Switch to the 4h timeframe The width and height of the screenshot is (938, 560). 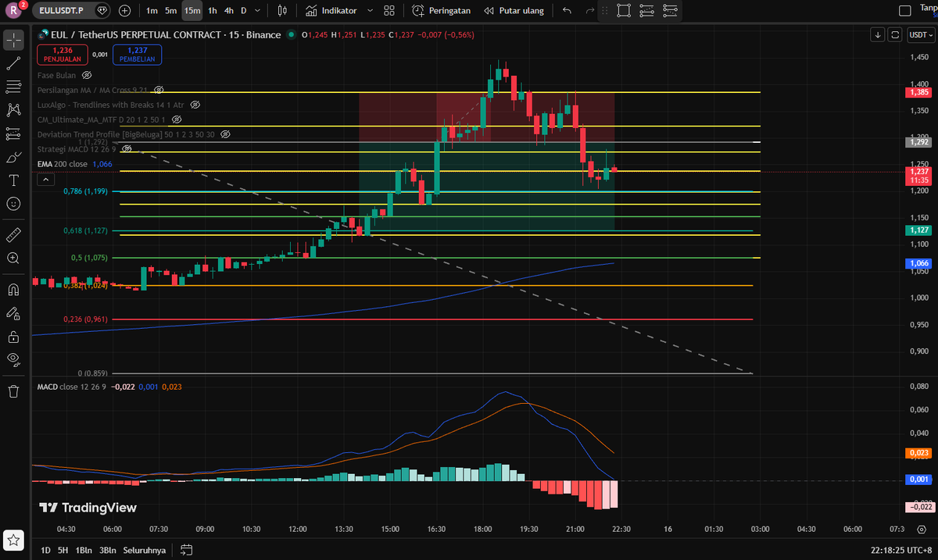point(228,11)
